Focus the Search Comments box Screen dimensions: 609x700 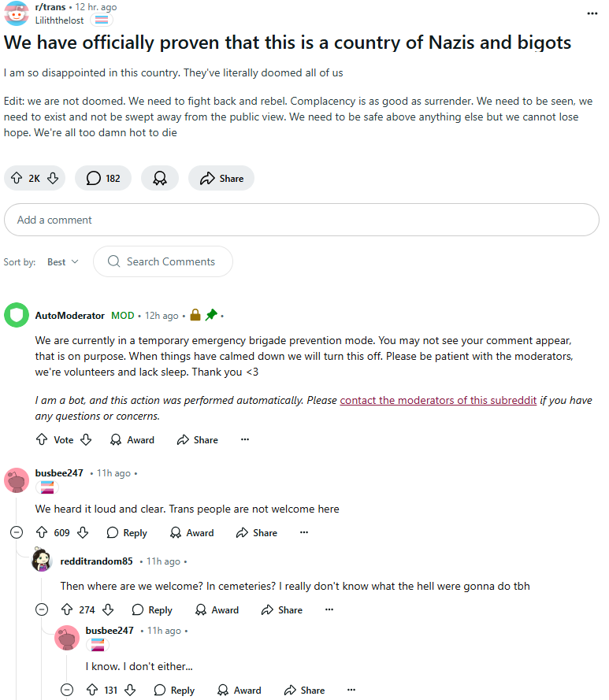coord(170,262)
